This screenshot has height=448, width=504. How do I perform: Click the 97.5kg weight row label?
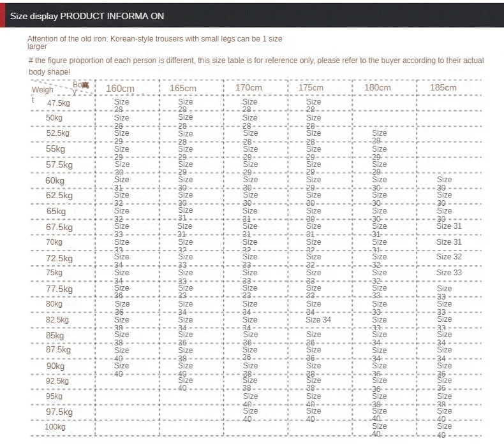59,412
